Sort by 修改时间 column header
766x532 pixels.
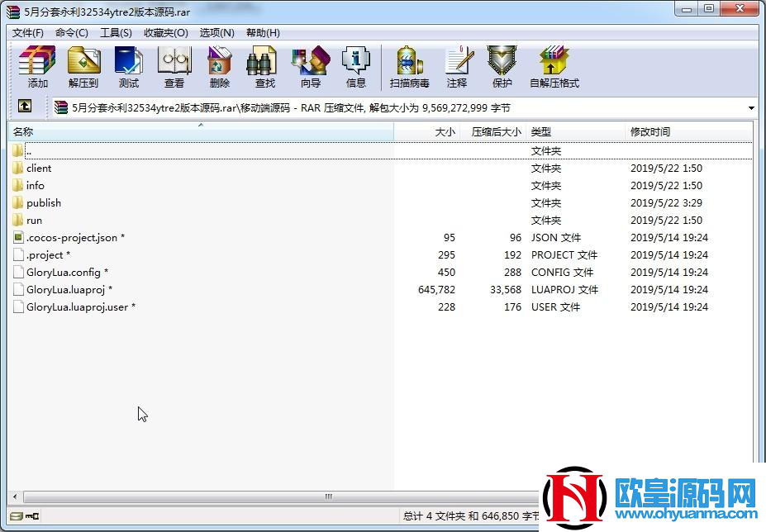[688, 131]
